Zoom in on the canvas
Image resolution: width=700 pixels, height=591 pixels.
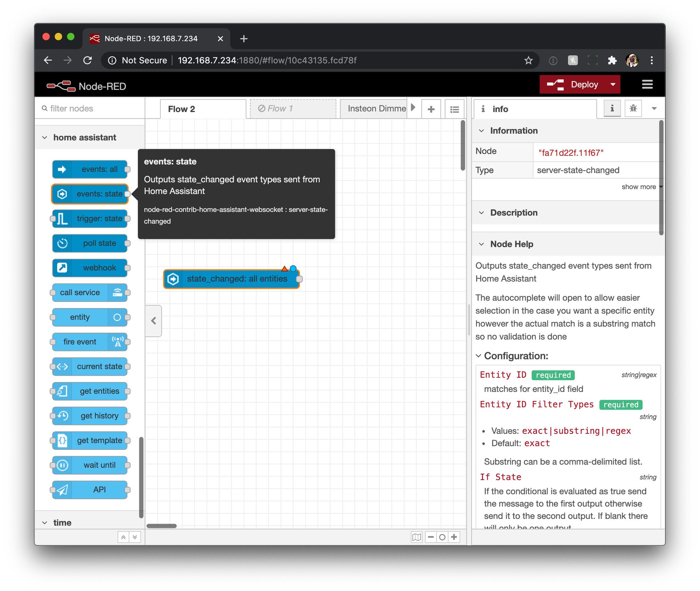coord(454,537)
